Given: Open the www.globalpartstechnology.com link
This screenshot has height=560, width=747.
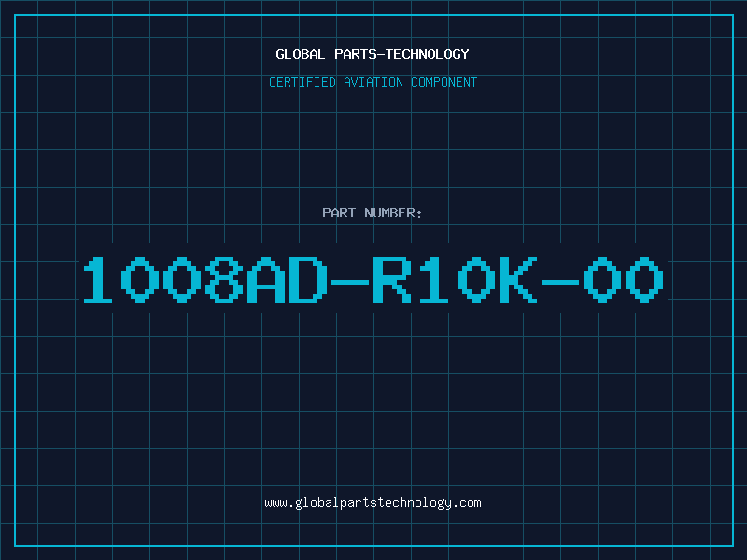Looking at the screenshot, I should point(373,503).
